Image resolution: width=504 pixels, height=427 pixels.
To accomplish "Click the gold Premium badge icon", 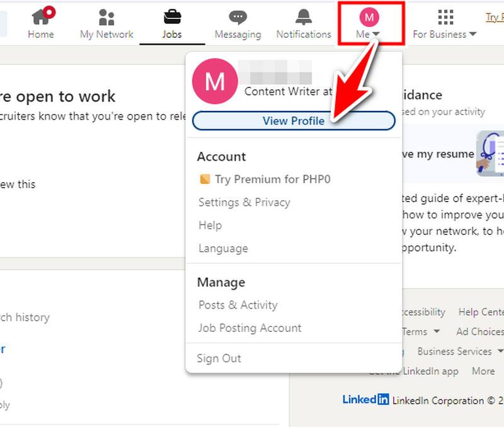I will (205, 179).
